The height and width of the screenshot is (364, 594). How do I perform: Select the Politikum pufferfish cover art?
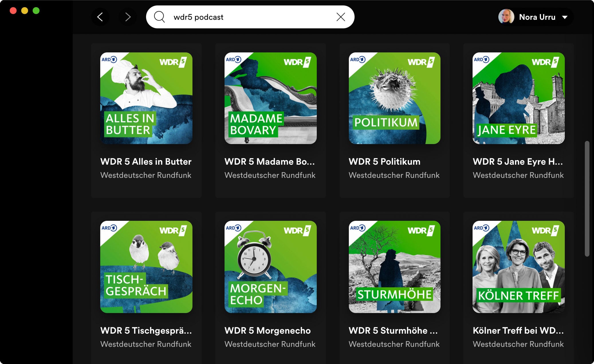[394, 98]
